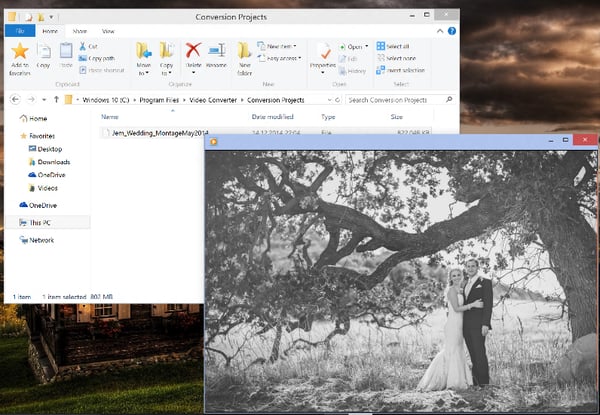Click the address bar Refresh icon
The height and width of the screenshot is (415, 600).
[338, 100]
